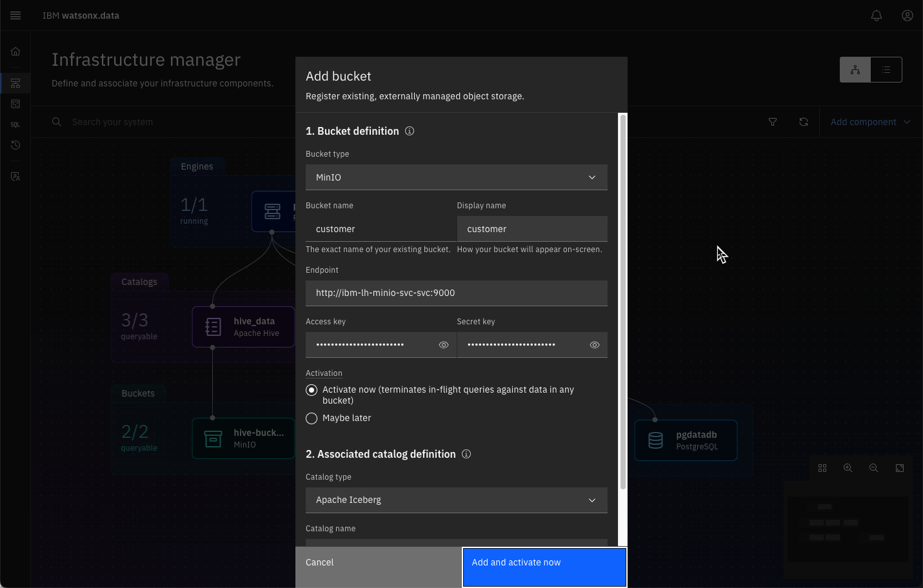
Task: Select the engine node icon
Action: [273, 211]
